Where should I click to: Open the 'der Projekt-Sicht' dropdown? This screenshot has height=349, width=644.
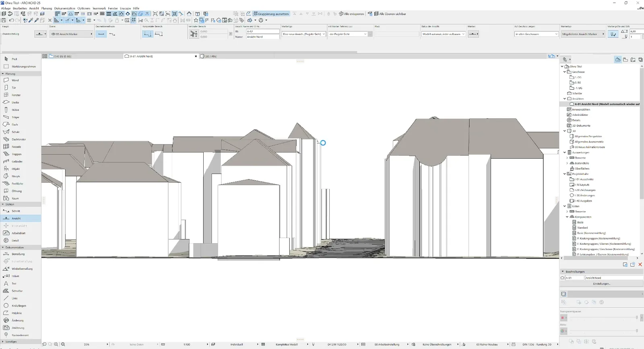pos(348,34)
